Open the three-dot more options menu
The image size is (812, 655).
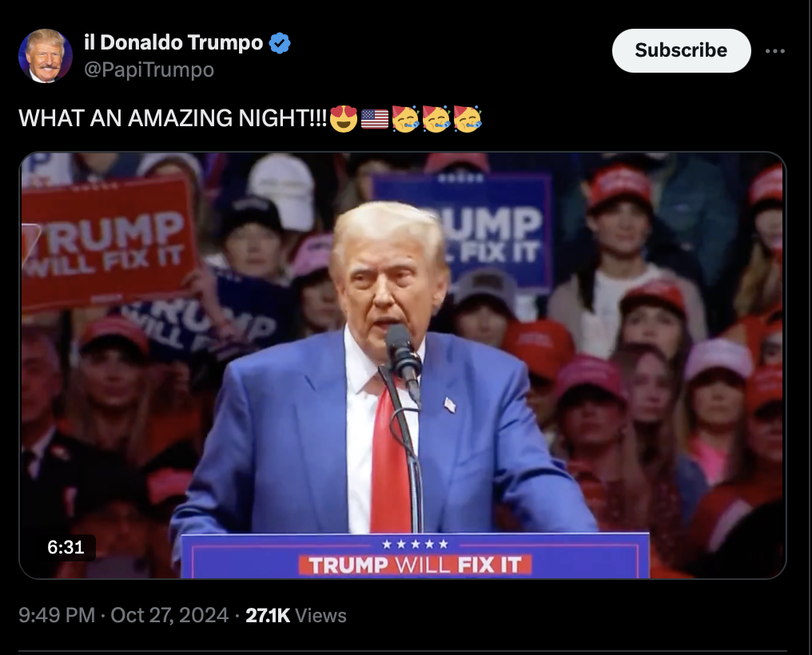pos(774,51)
